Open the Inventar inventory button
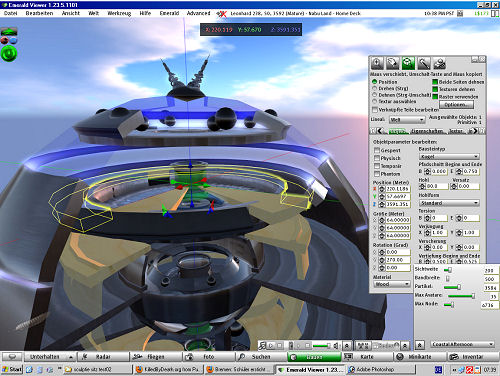This screenshot has width=500, height=376. click(472, 357)
